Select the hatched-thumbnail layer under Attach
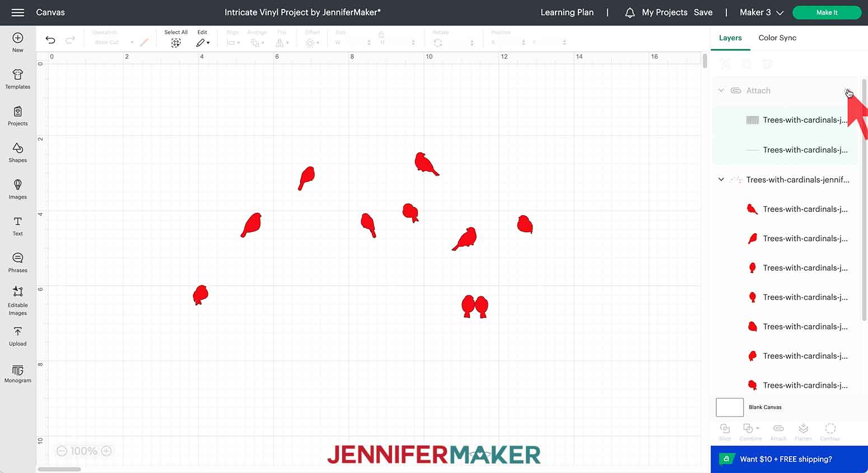868x473 pixels. tap(785, 120)
